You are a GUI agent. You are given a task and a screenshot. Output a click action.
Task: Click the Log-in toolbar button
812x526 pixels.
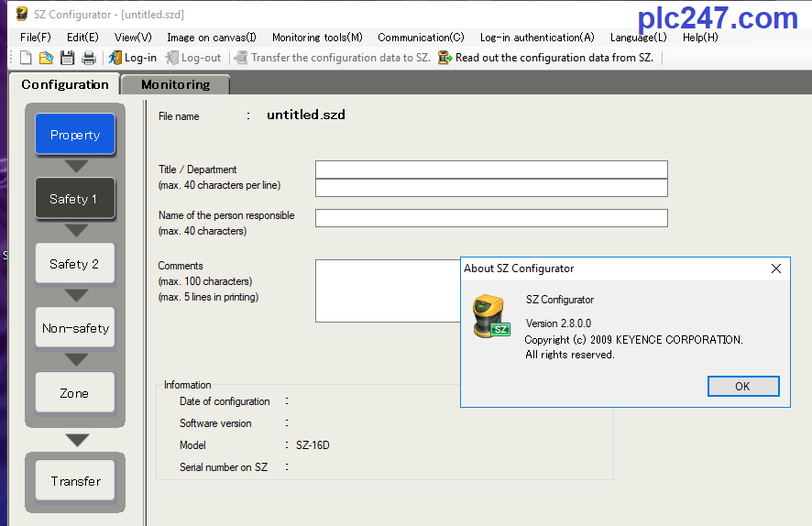pos(133,58)
